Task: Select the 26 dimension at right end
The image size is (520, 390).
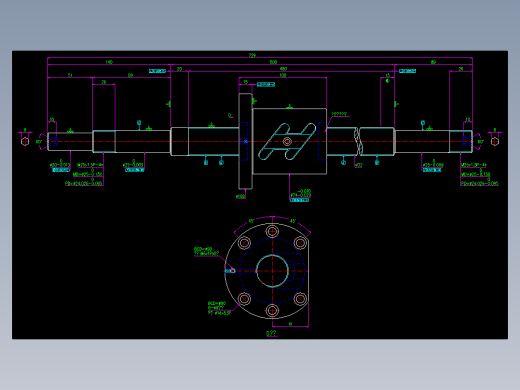Action: coord(461,69)
